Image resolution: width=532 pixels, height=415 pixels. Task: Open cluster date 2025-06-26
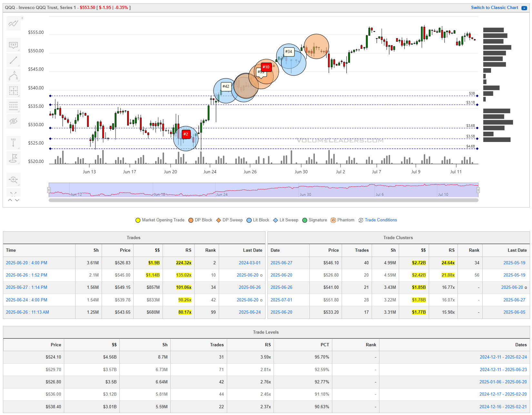point(281,287)
